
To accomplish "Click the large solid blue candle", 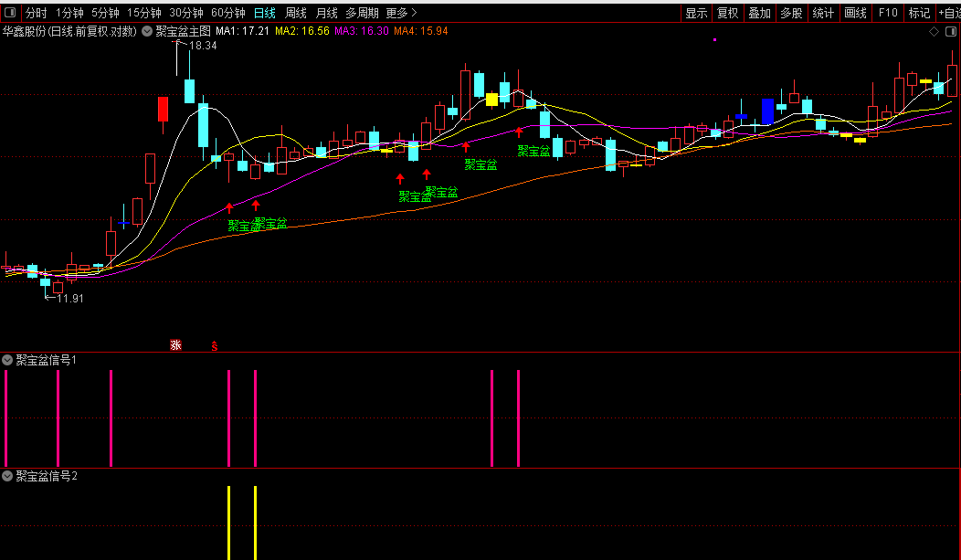I will coord(768,111).
